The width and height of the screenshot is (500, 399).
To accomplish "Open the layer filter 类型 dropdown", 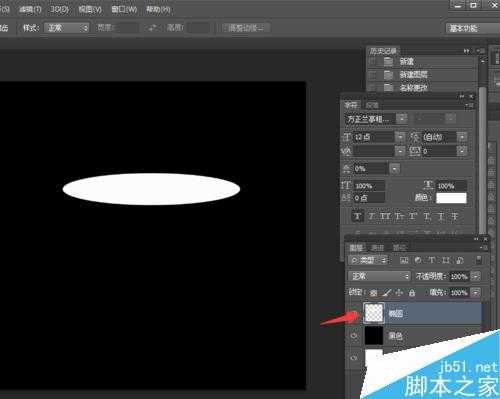I will 369,260.
